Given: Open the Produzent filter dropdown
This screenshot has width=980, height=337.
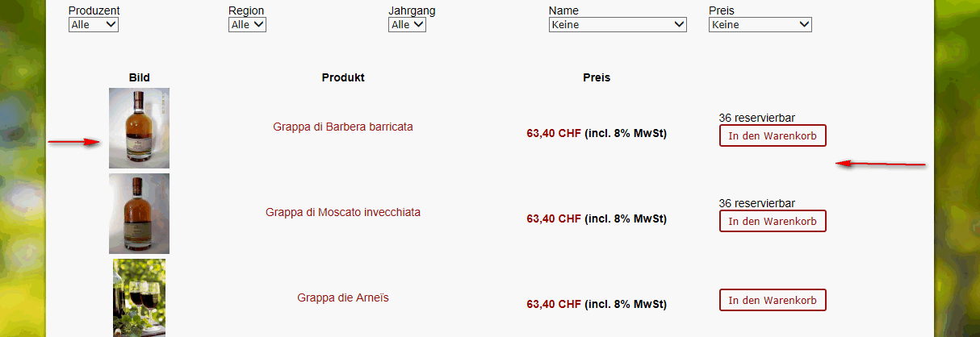Looking at the screenshot, I should (x=94, y=25).
